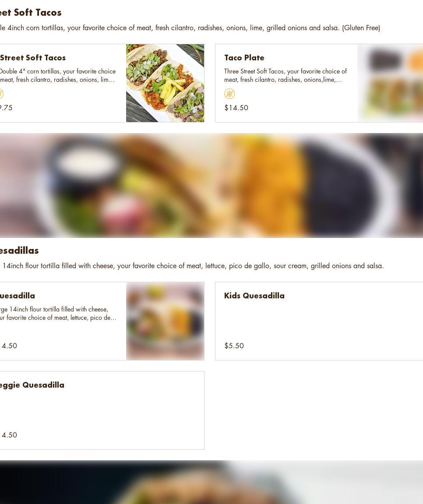The height and width of the screenshot is (504, 423).
Task: Expand the truncated Street Soft Tacos description
Action: pyautogui.click(x=58, y=76)
